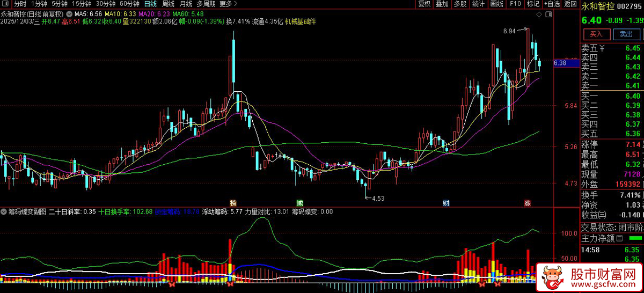The image size is (644, 293).
Task: Open the 画线 drawing tools
Action: (x=496, y=4)
